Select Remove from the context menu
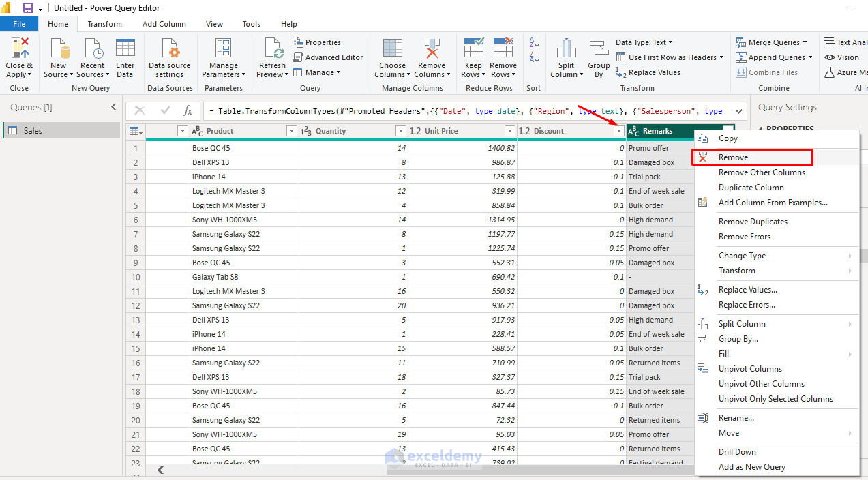This screenshot has height=480, width=868. tap(733, 157)
